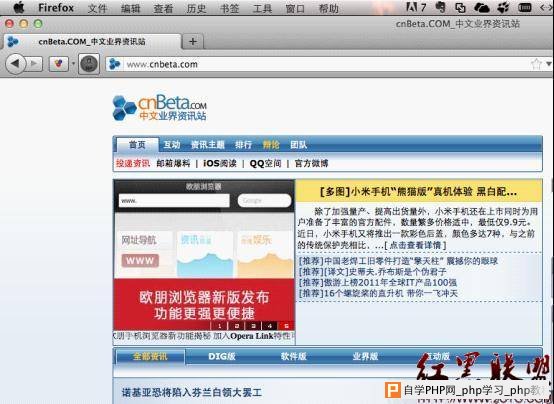554x404 pixels.
Task: Select the DIG版 news tab
Action: tap(222, 356)
